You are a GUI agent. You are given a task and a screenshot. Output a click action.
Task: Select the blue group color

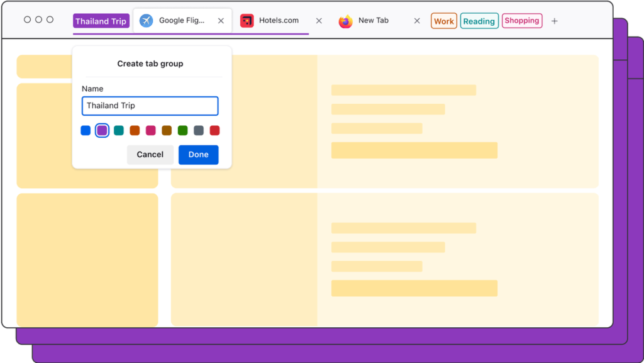[x=86, y=130]
